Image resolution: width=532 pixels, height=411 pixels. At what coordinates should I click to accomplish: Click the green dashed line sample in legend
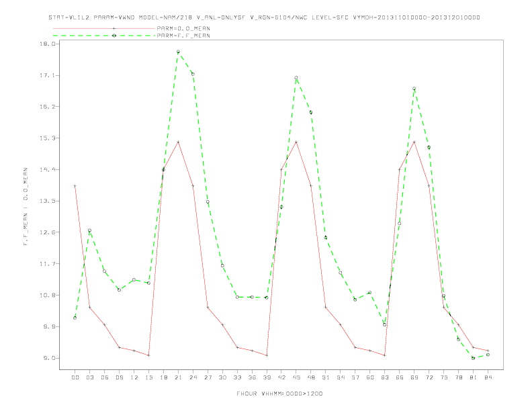104,36
